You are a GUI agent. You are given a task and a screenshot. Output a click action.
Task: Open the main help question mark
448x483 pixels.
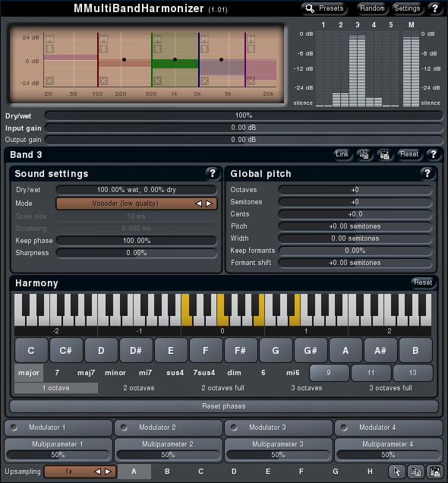click(x=435, y=8)
